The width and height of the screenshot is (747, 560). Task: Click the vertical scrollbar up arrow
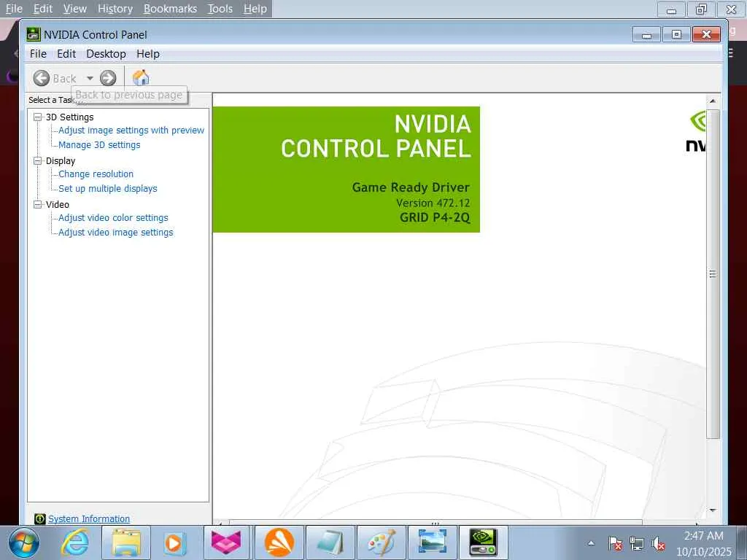pyautogui.click(x=713, y=101)
